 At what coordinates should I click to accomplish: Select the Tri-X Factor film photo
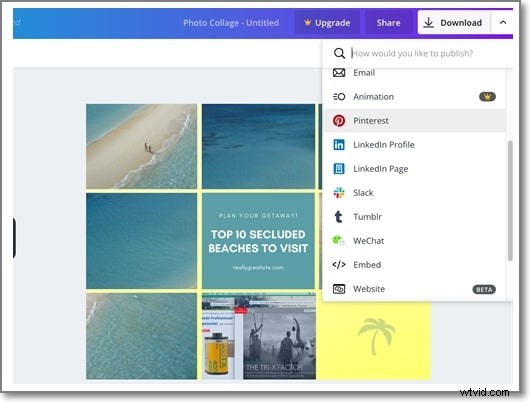259,337
